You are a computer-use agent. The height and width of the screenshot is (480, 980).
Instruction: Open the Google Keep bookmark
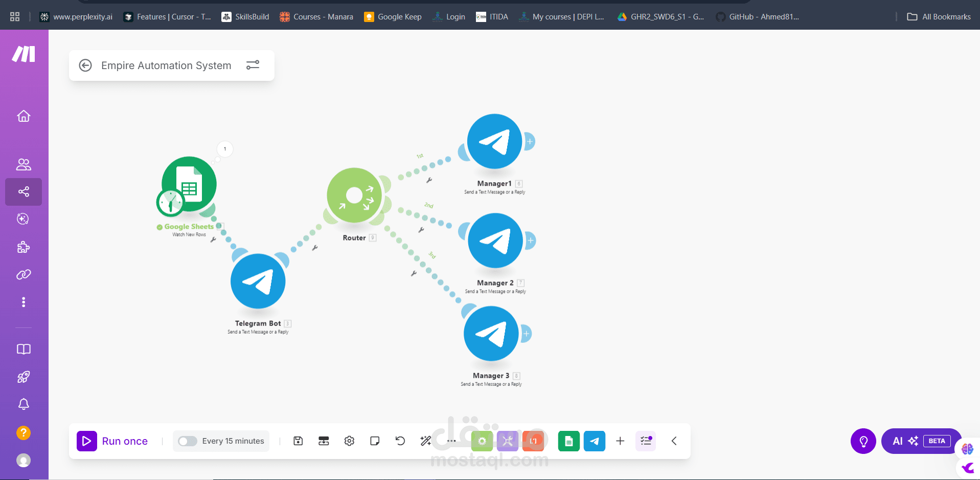click(393, 17)
